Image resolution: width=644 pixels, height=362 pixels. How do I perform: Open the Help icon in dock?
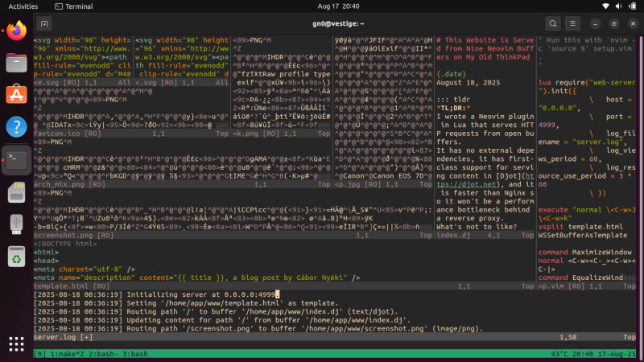click(15, 126)
